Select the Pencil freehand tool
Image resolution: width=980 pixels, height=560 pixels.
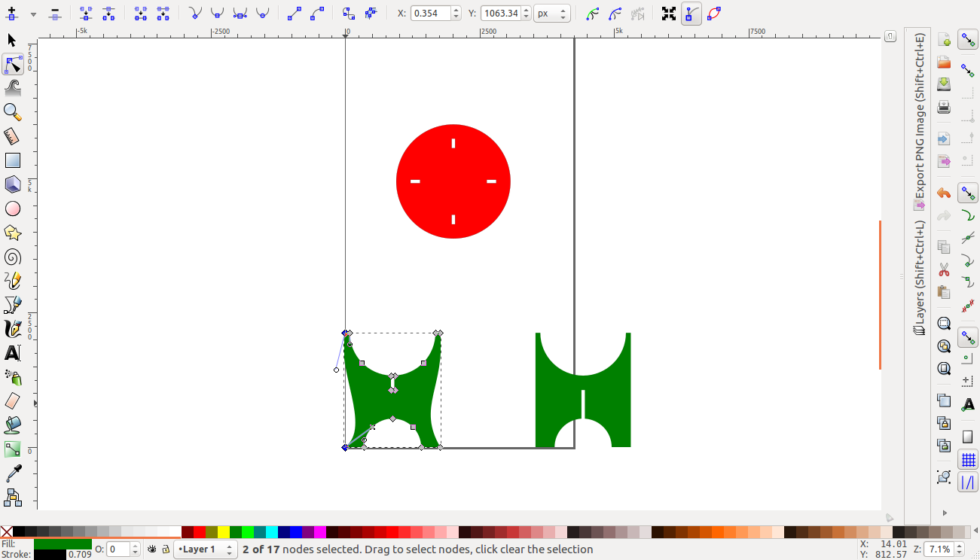[x=12, y=281]
